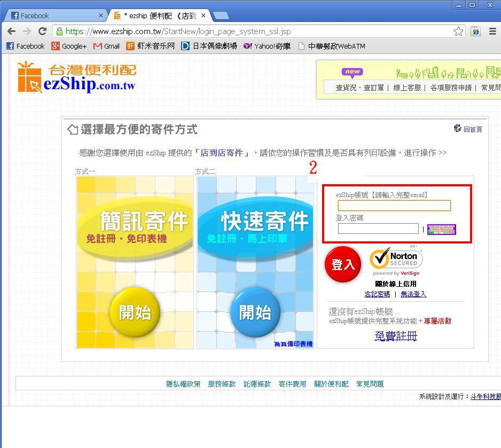
Task: Click the 忘記密碼 link
Action: [x=377, y=294]
